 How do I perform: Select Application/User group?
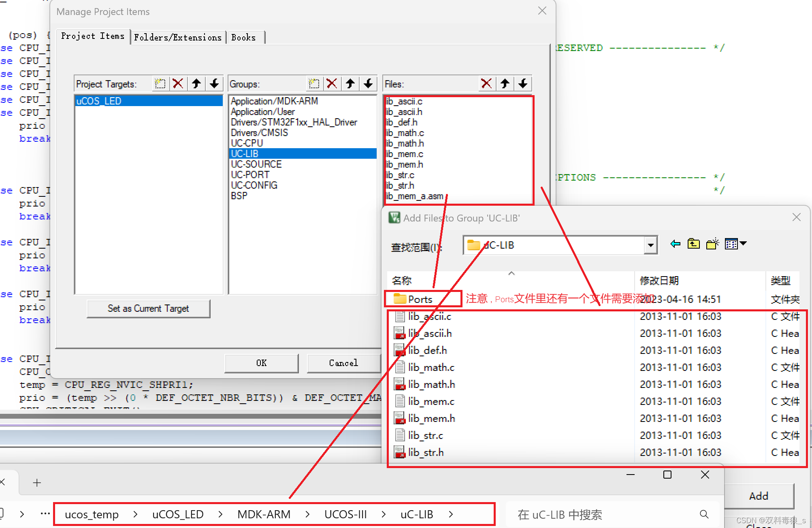(303, 111)
